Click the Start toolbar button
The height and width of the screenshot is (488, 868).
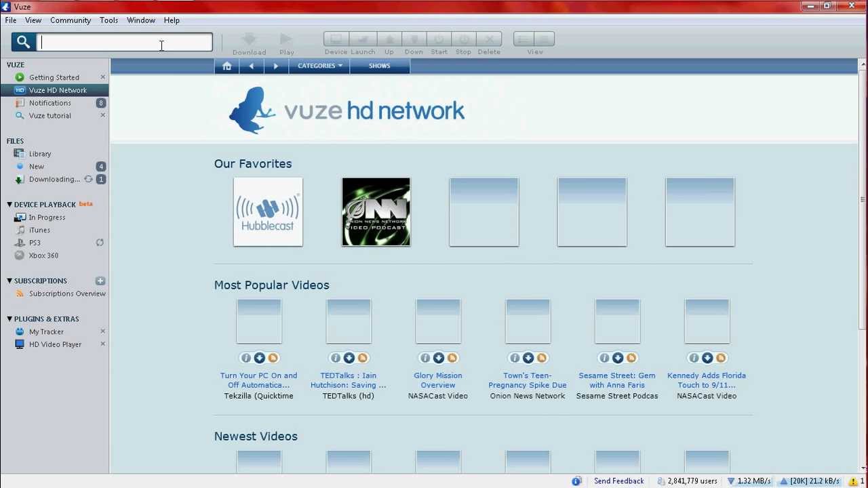tap(439, 39)
